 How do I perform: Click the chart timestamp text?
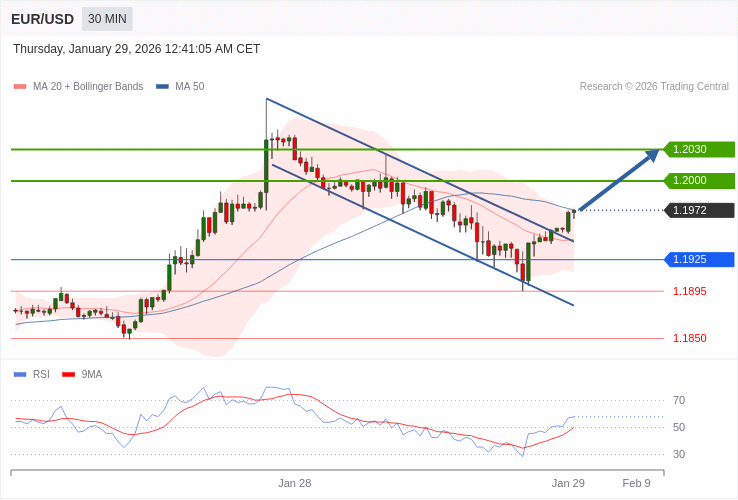(x=136, y=49)
